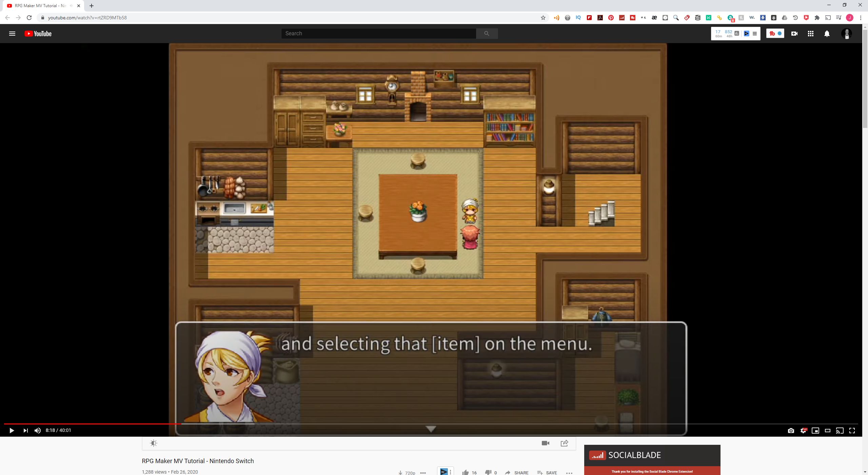Go to the YouTube home logo
Viewport: 868px width, 475px height.
(x=38, y=34)
